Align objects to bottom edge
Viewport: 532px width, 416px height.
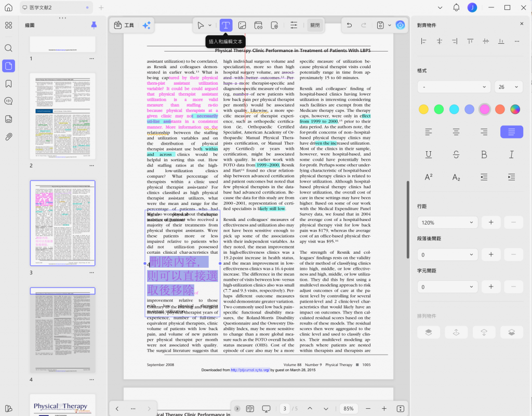coord(501,41)
